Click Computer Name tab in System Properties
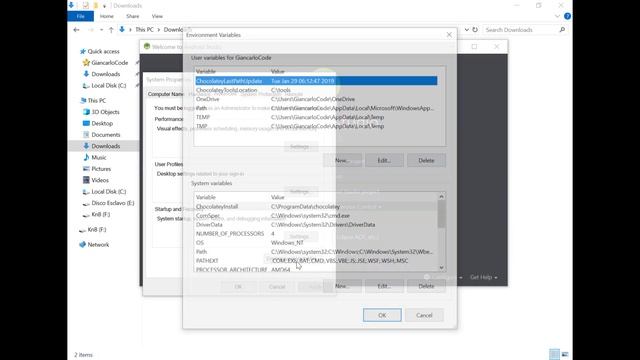Image resolution: width=640 pixels, height=360 pixels. 166,94
